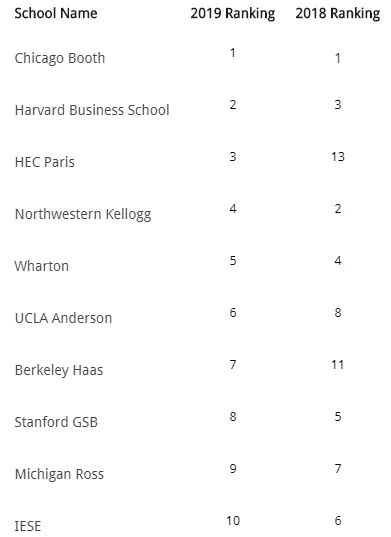The image size is (391, 537).
Task: Click the School Name column header
Action: (x=56, y=13)
